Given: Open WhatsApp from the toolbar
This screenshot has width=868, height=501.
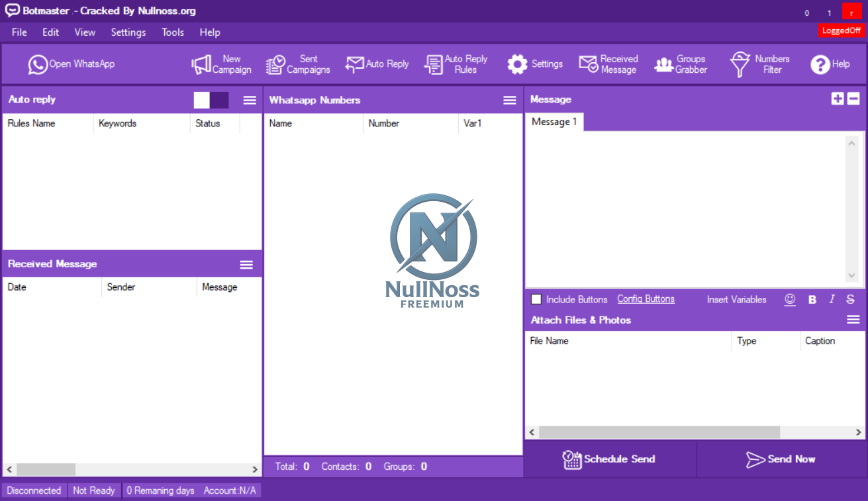Looking at the screenshot, I should point(72,64).
